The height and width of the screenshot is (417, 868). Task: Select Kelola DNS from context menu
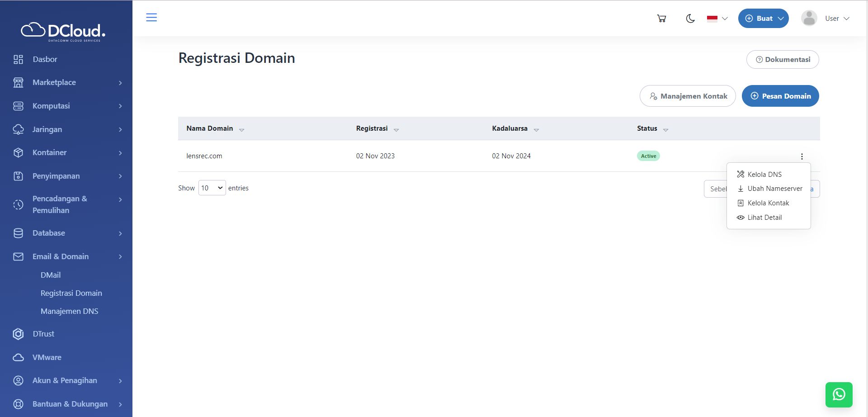(x=764, y=175)
